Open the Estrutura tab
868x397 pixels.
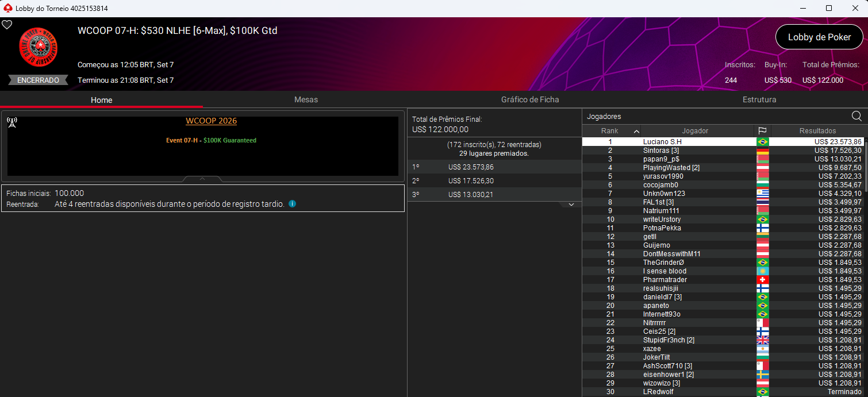coord(759,99)
